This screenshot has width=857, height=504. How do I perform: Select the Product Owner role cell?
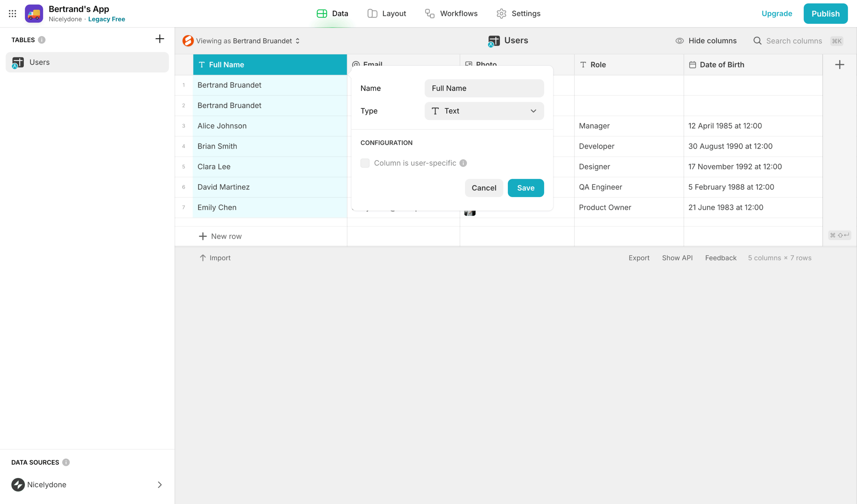pyautogui.click(x=629, y=207)
